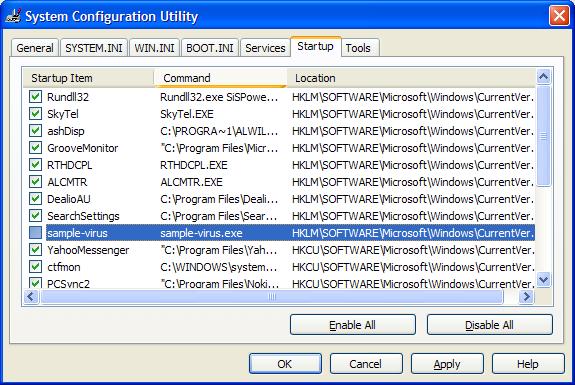575x385 pixels.
Task: Open the SYSTEM.INI tab
Action: click(94, 48)
